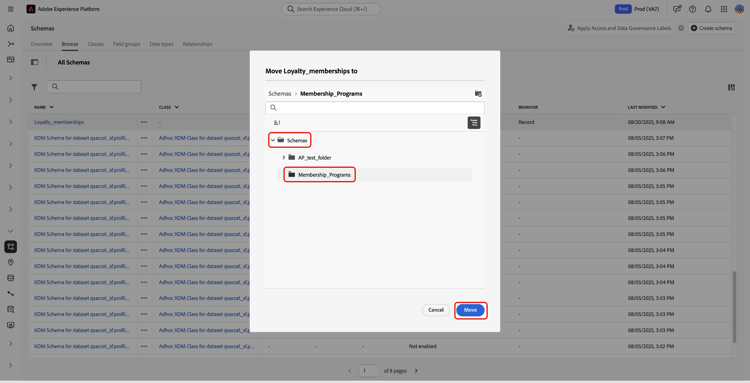
Task: Switch to the Field groups tab
Action: 127,44
